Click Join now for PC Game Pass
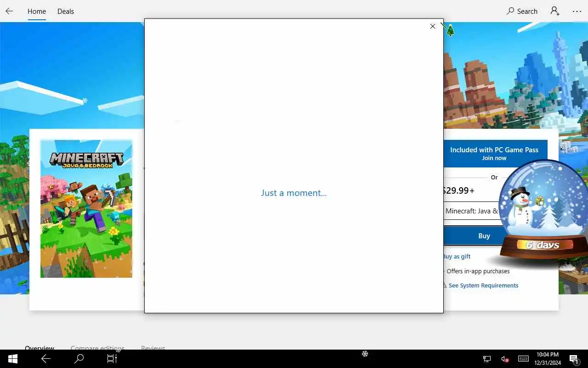Screen dimensions: 588x368 point(494,154)
